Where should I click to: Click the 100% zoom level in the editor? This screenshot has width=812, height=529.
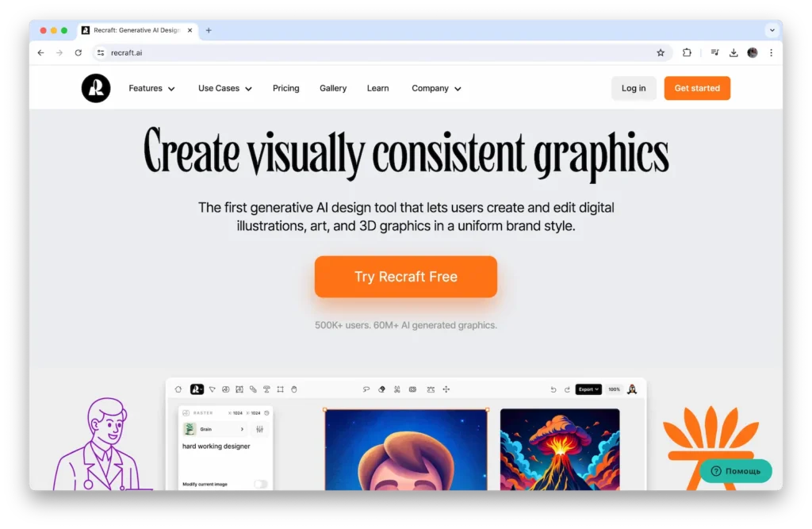pos(614,389)
